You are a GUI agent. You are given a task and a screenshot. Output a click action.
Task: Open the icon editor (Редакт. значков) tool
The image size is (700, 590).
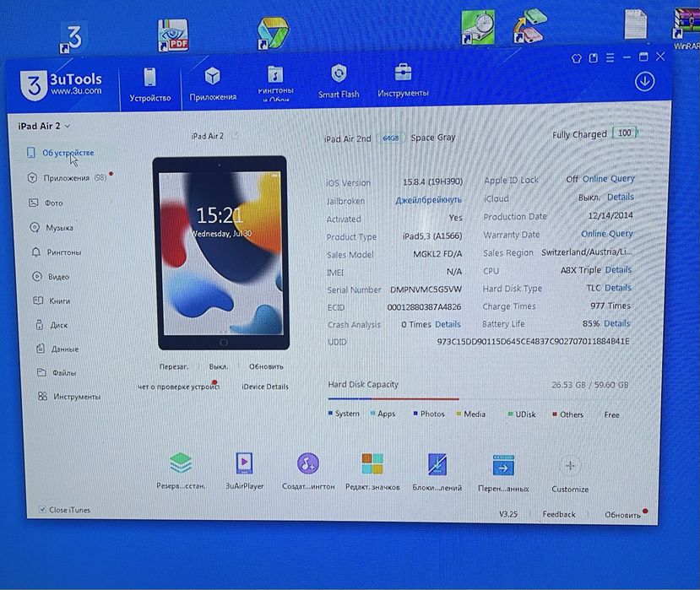[372, 471]
